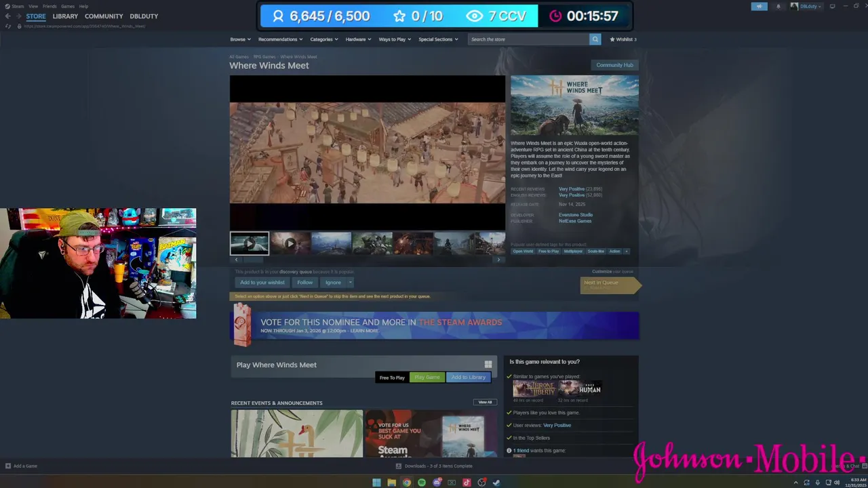Screen dimensions: 868x488
Task: Click the Windows platform icon beside Play Where Winds Meet
Action: pyautogui.click(x=488, y=365)
